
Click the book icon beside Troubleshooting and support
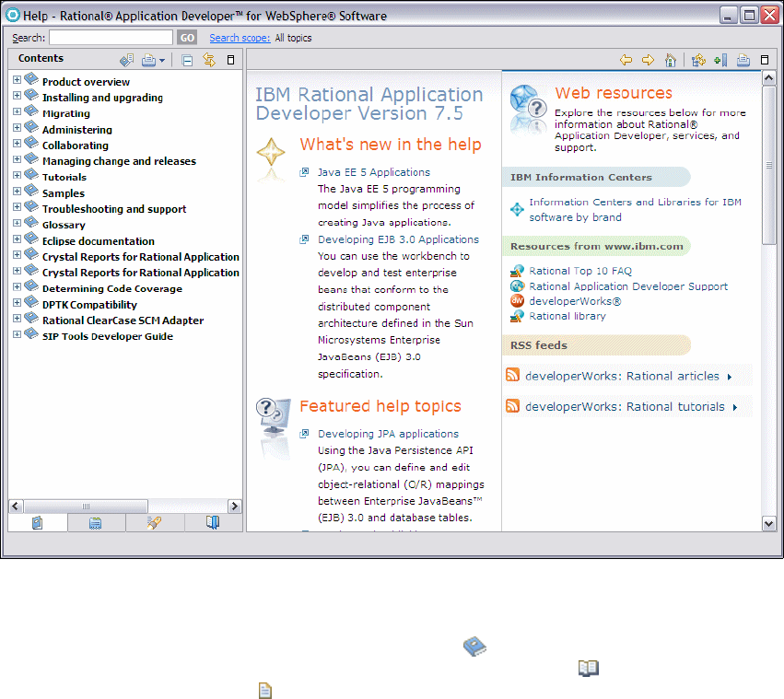pos(31,206)
